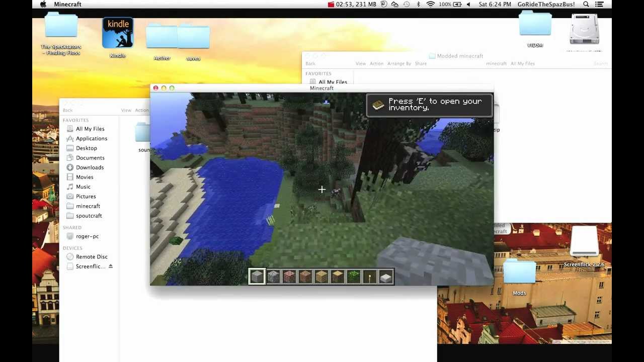Click Back in Modded minecraft Finder window

pos(310,63)
